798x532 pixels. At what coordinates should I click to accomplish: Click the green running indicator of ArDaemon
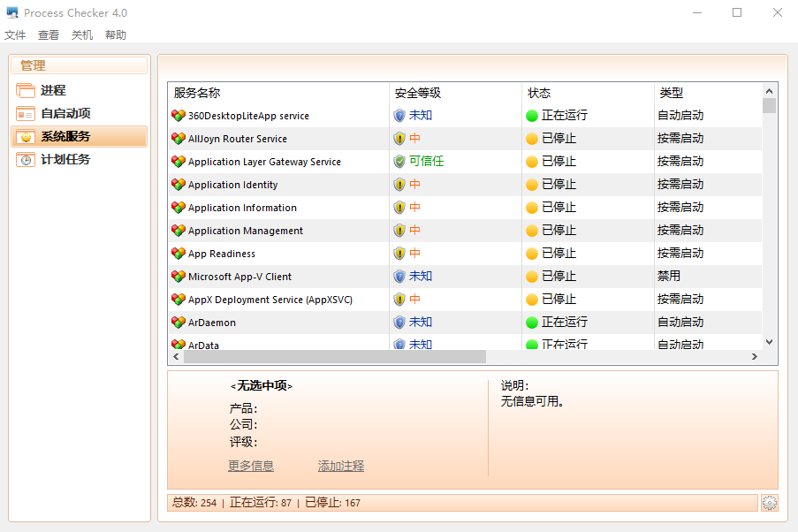tap(531, 322)
